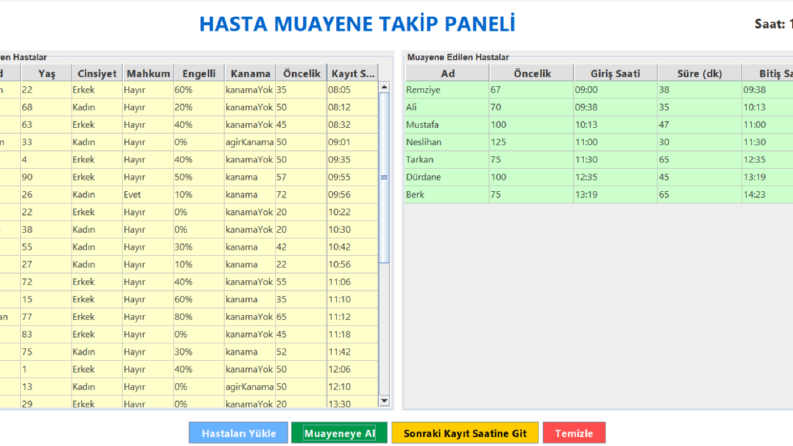The image size is (793, 446).
Task: Click the Hastaları Yükle button
Action: pyautogui.click(x=238, y=433)
